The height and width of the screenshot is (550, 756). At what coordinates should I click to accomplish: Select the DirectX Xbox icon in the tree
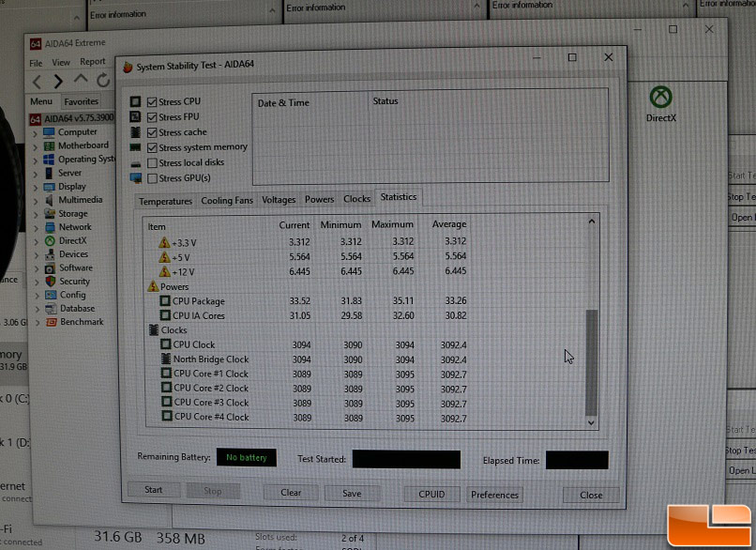pos(50,241)
